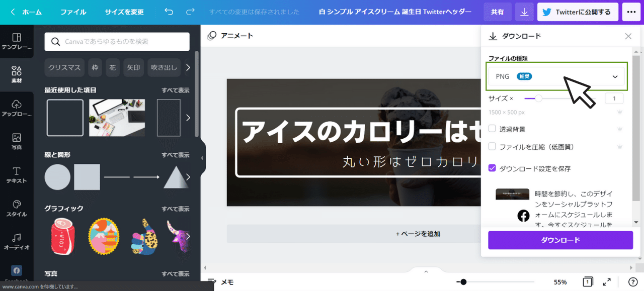Click the page count grid icon

pos(587,282)
